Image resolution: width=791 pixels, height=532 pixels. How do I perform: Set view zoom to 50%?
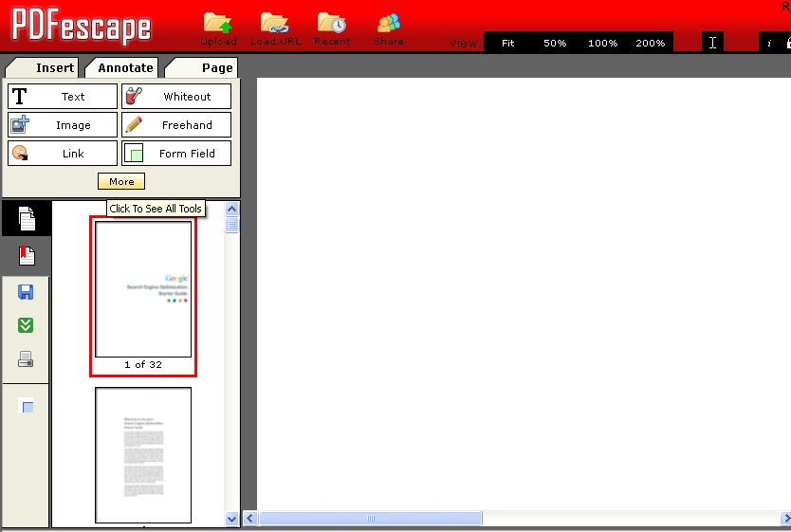[555, 43]
